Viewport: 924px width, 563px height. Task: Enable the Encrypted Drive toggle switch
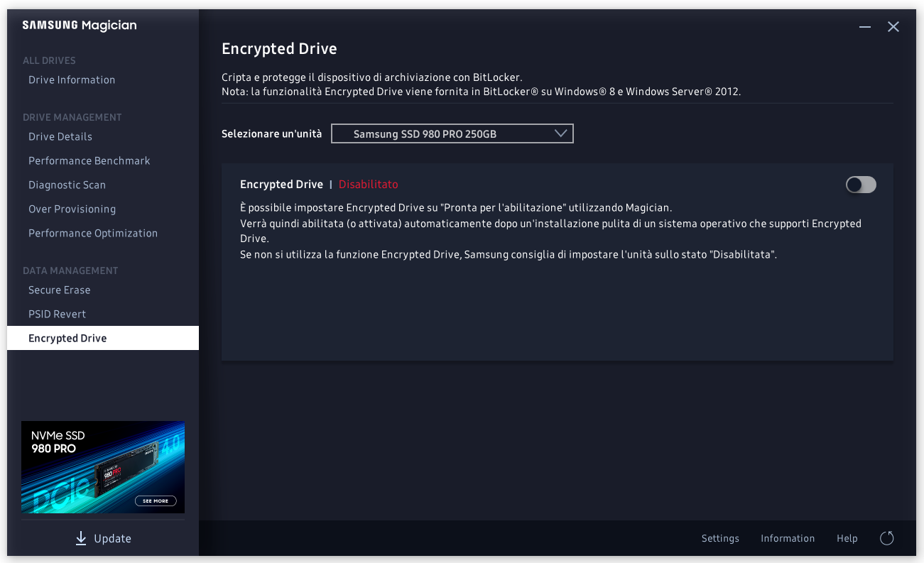point(861,185)
